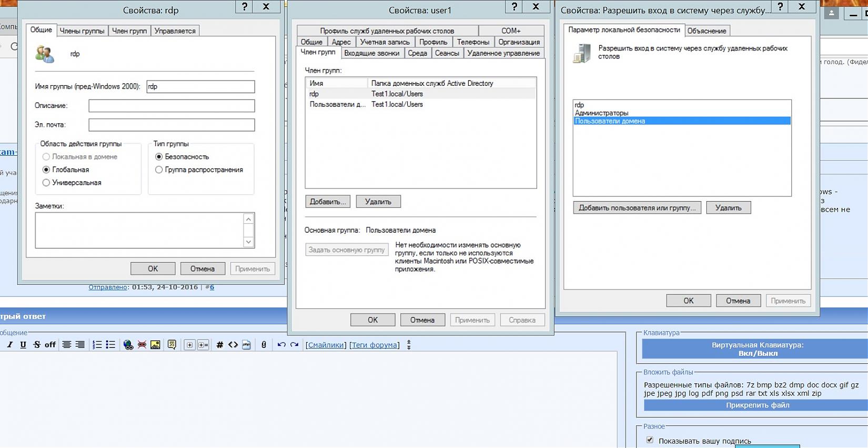The image size is (868, 448).
Task: Toggle underline formatting in editor toolbar
Action: click(23, 345)
